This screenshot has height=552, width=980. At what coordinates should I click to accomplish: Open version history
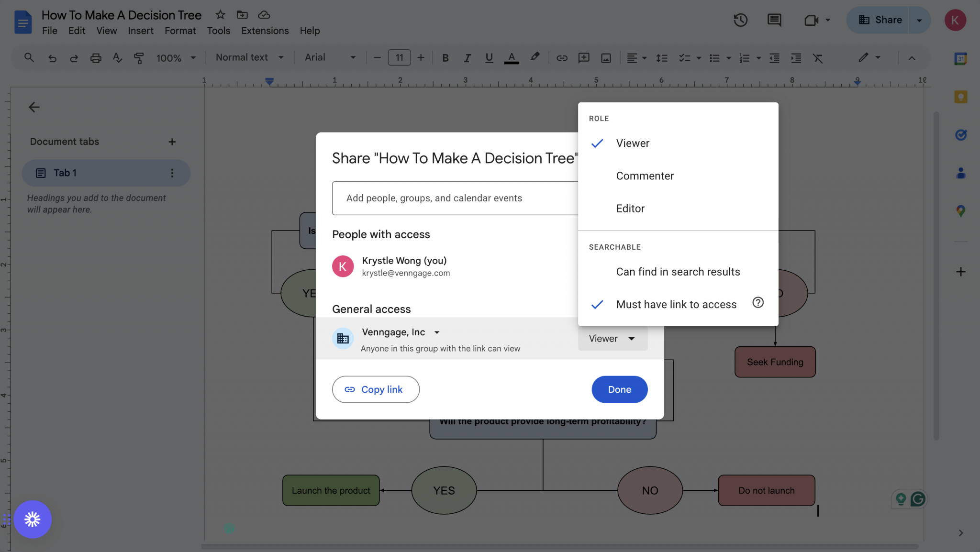740,20
